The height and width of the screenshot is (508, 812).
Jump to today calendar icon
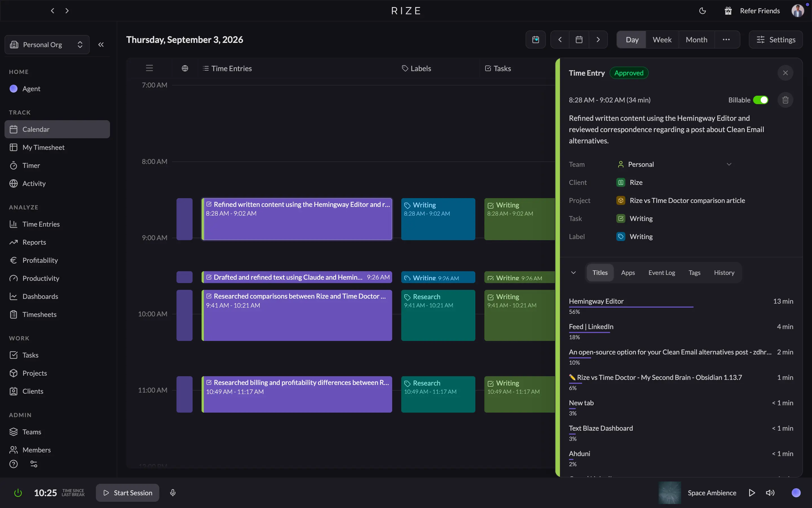tap(535, 40)
